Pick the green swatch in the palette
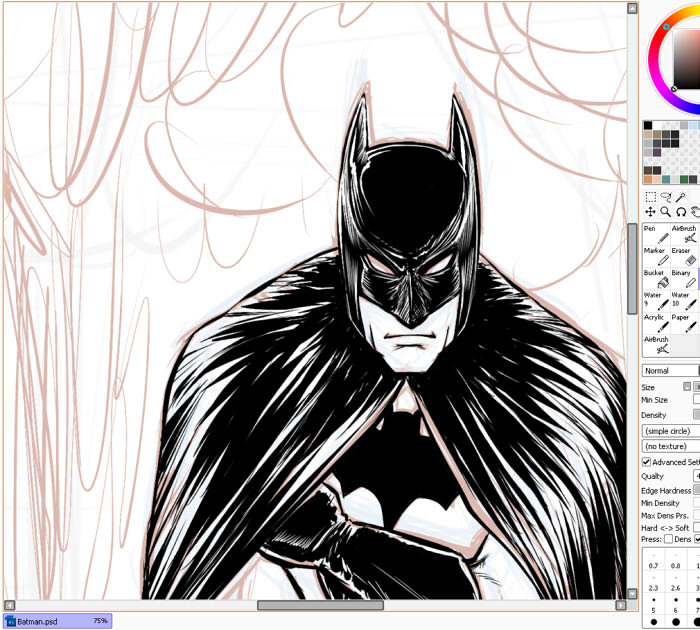This screenshot has width=700, height=630. coord(683,179)
